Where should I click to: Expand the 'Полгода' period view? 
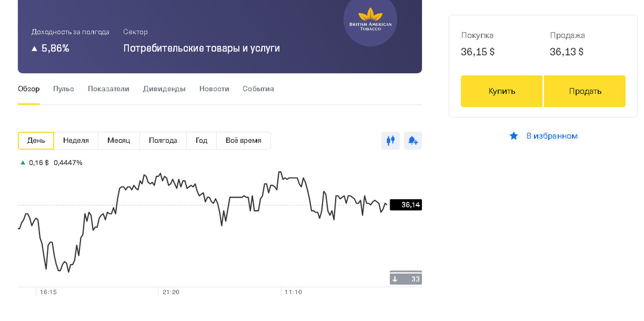pos(163,140)
